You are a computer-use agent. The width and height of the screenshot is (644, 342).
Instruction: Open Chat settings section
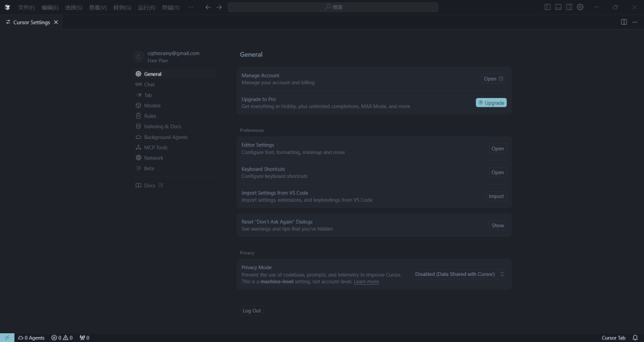click(175, 85)
